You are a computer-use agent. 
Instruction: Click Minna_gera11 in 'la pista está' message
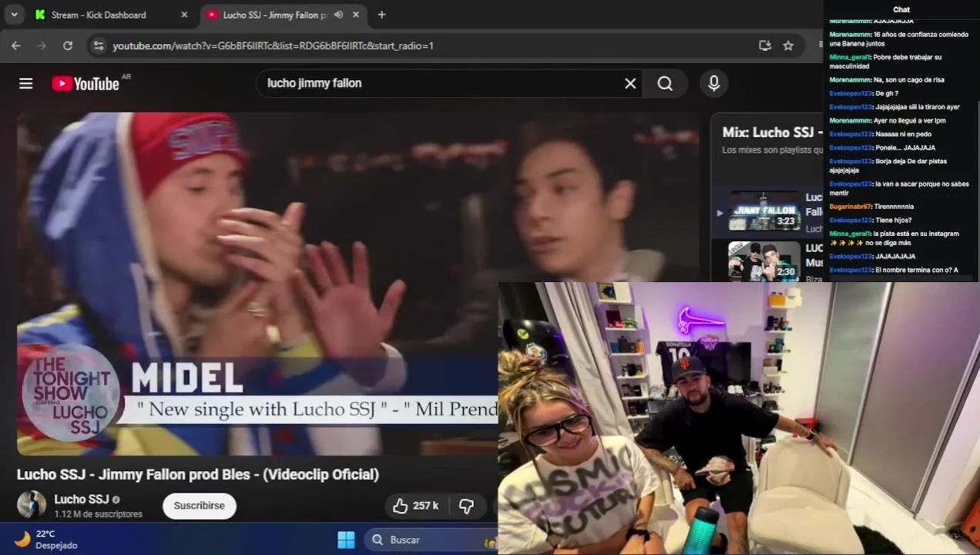coord(850,234)
